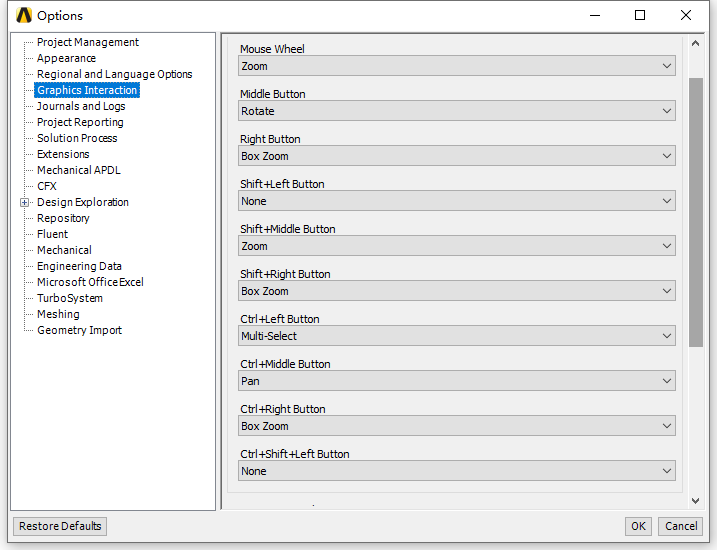Open the Ctrl+Right Button dropdown
The image size is (717, 550).
click(x=456, y=427)
